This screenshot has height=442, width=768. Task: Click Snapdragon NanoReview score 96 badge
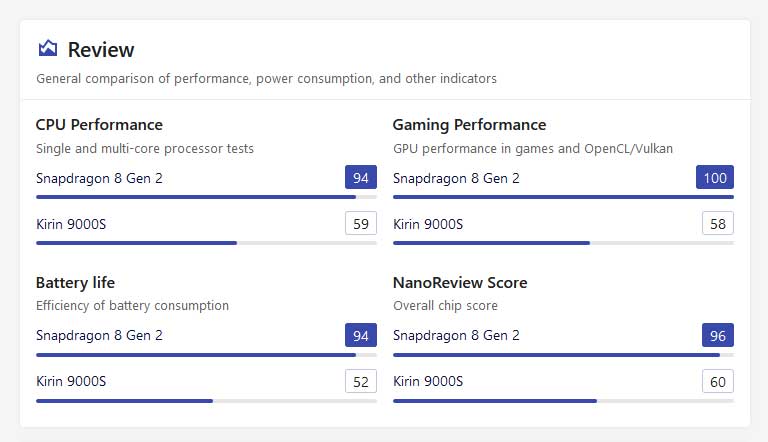(x=718, y=335)
